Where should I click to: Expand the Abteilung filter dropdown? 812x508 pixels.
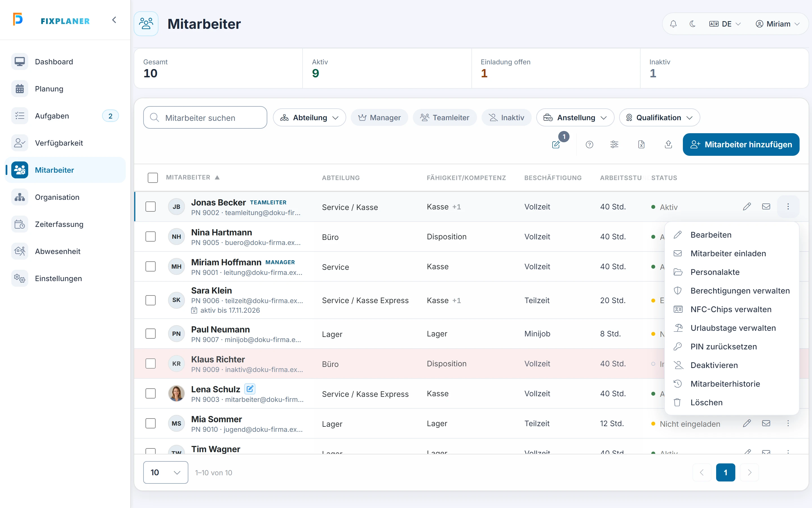[309, 118]
